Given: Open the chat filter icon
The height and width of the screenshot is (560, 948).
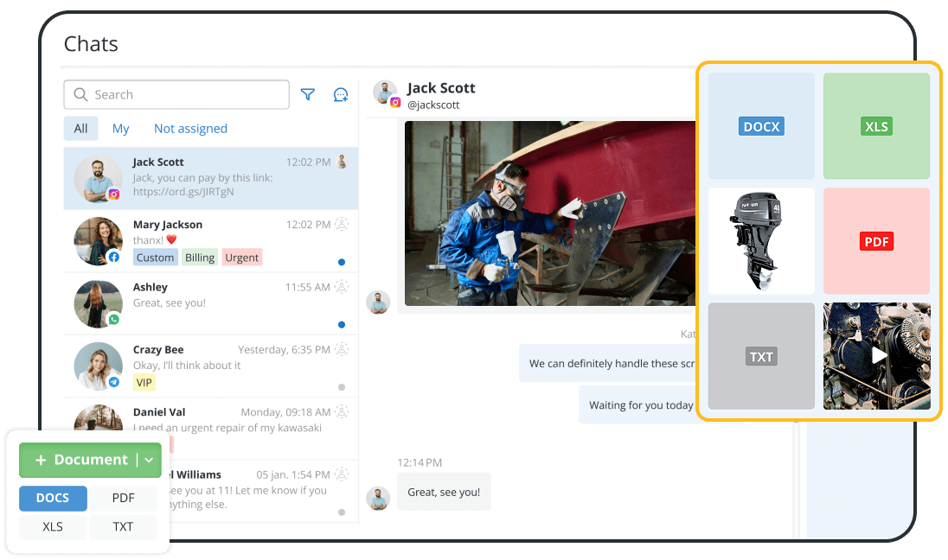Looking at the screenshot, I should [x=307, y=94].
